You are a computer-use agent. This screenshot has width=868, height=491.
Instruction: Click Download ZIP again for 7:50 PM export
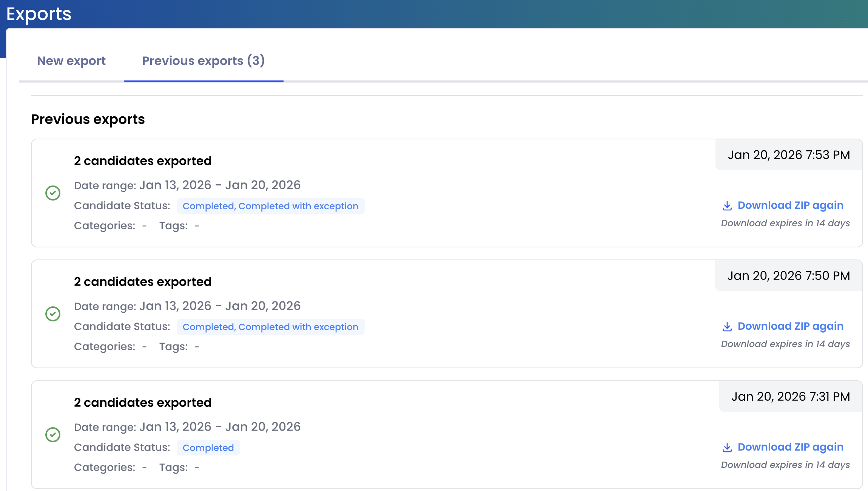pyautogui.click(x=790, y=326)
